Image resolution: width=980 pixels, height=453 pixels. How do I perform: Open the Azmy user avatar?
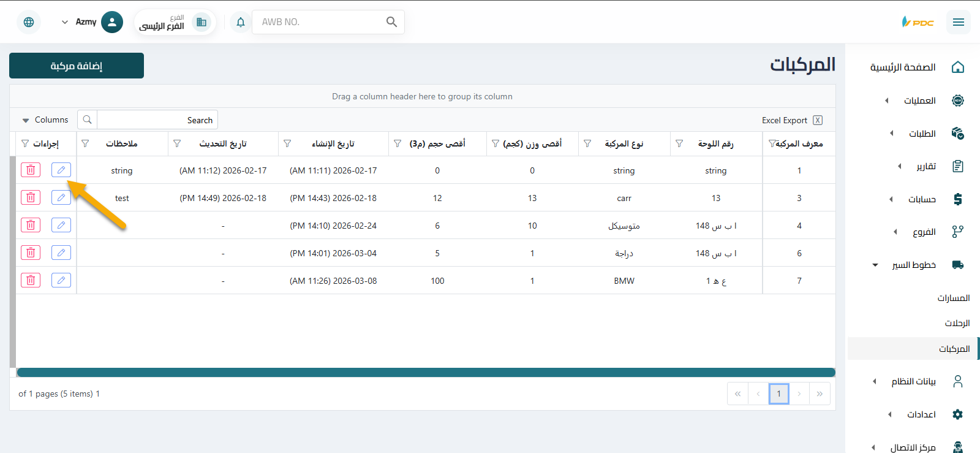click(x=111, y=22)
